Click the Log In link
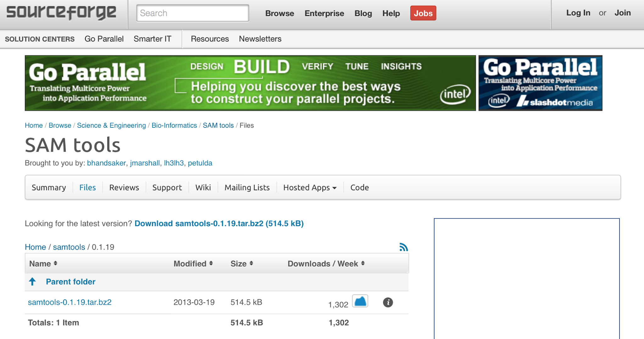This screenshot has height=339, width=644. (578, 13)
